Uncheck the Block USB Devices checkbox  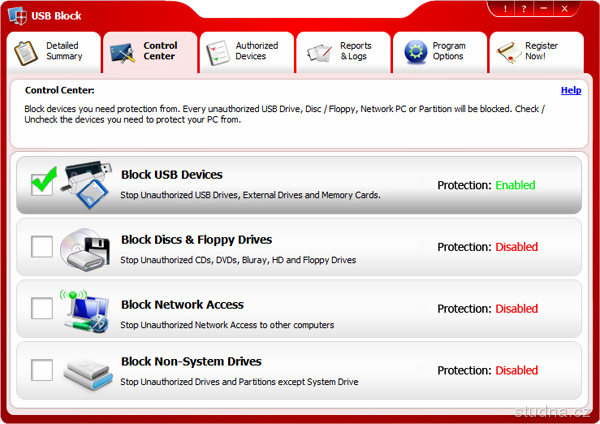pos(42,184)
